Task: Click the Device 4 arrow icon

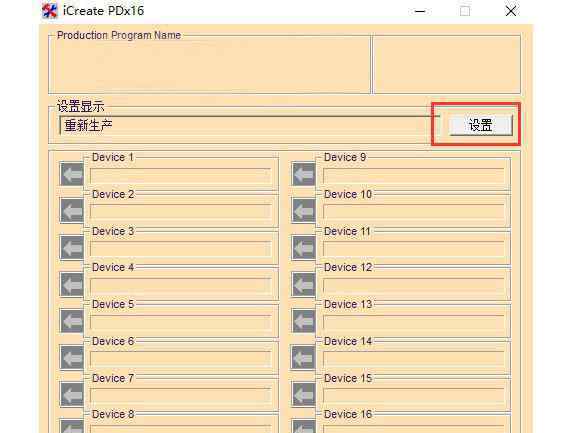Action: click(x=72, y=284)
